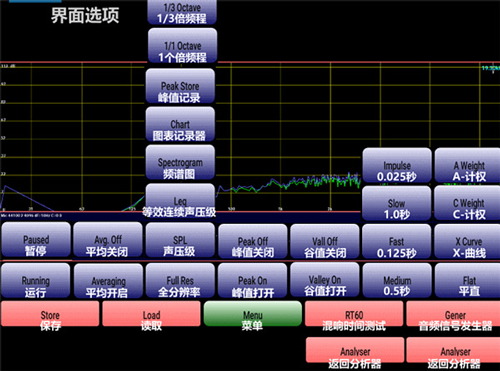The image size is (500, 371).
Task: Return via Analyser button below RT60
Action: tap(355, 350)
